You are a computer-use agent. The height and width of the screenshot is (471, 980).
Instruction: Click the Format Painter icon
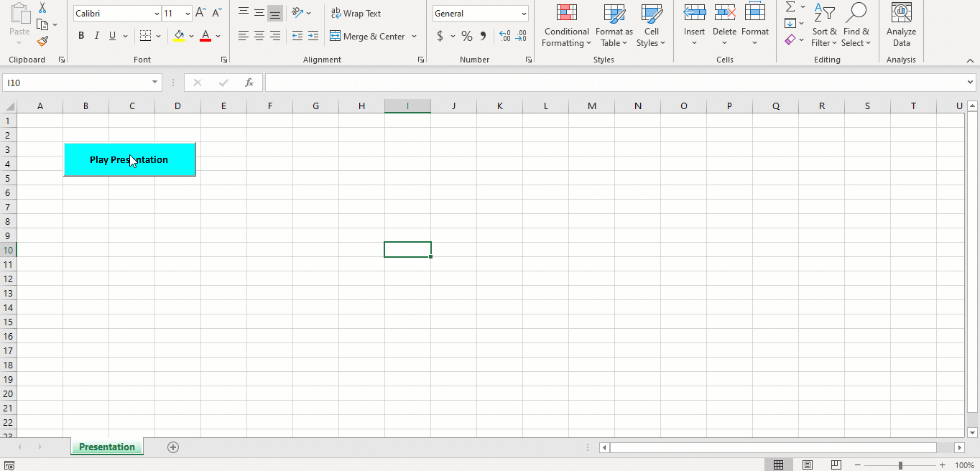click(42, 40)
